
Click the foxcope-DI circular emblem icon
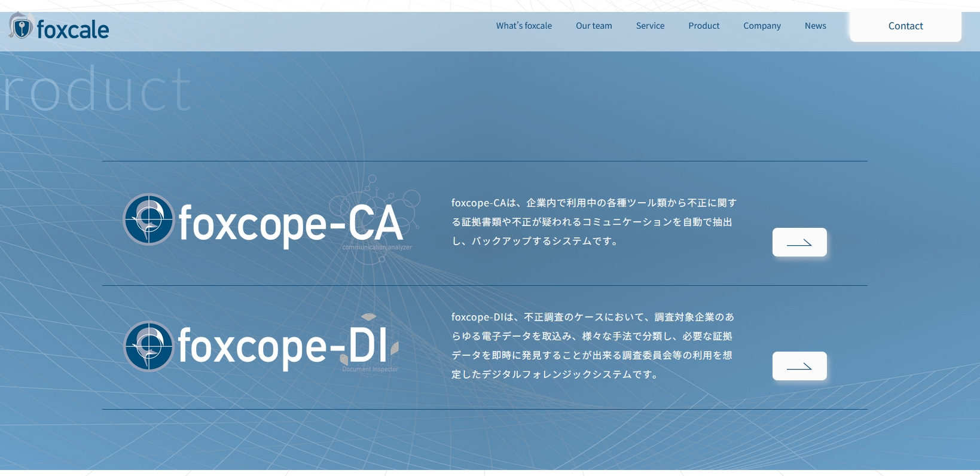click(149, 346)
